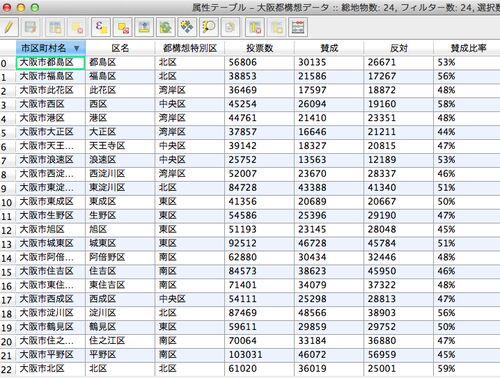Click the 中央区 cell in row 17
This screenshot has height=378, width=500.
click(190, 299)
